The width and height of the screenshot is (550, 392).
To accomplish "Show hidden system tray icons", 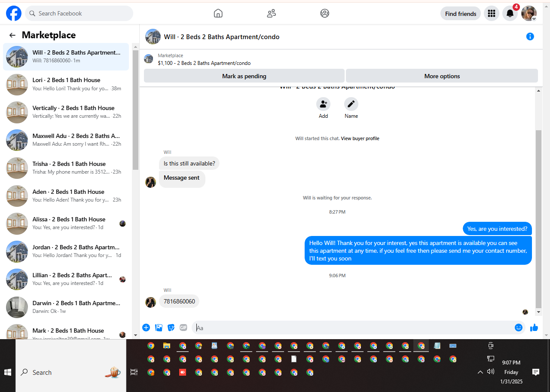I will (480, 372).
